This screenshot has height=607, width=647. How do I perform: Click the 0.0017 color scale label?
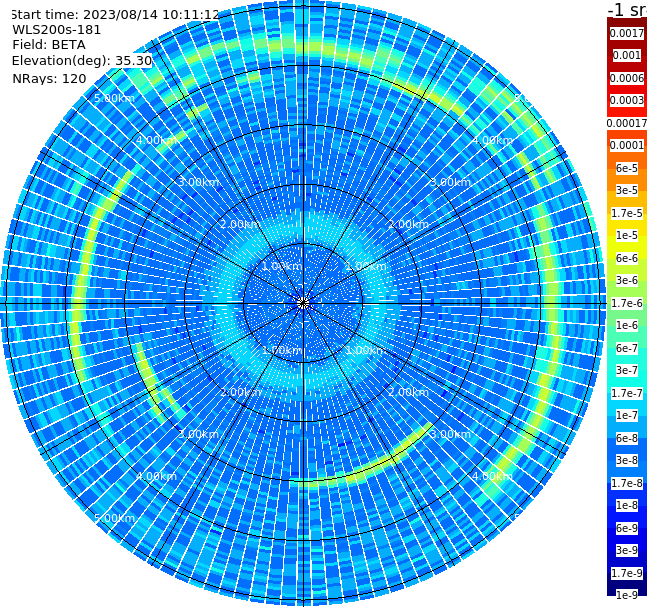click(627, 33)
